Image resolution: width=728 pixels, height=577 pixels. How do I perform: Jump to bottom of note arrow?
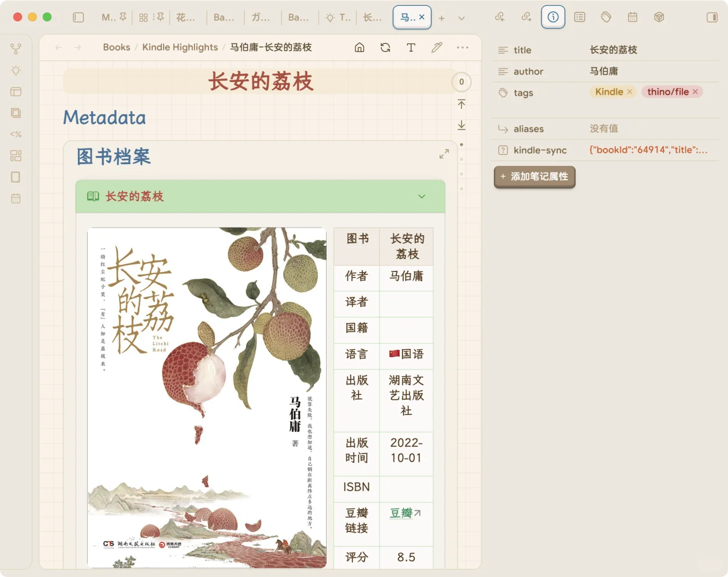(x=461, y=125)
